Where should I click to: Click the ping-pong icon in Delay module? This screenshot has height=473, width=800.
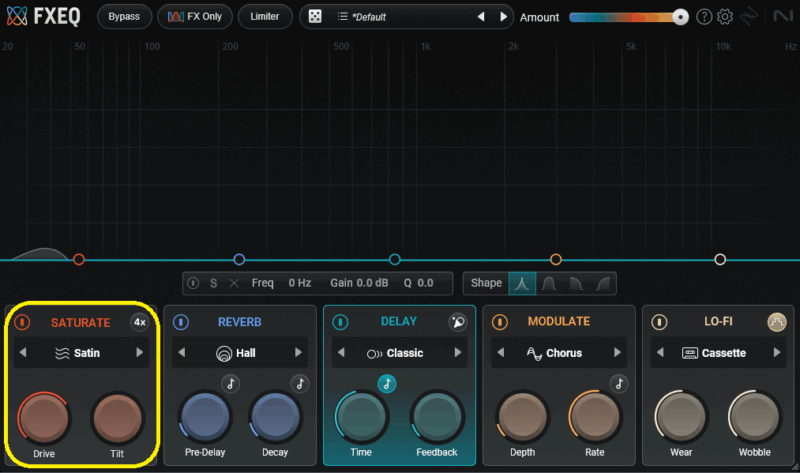coord(458,322)
